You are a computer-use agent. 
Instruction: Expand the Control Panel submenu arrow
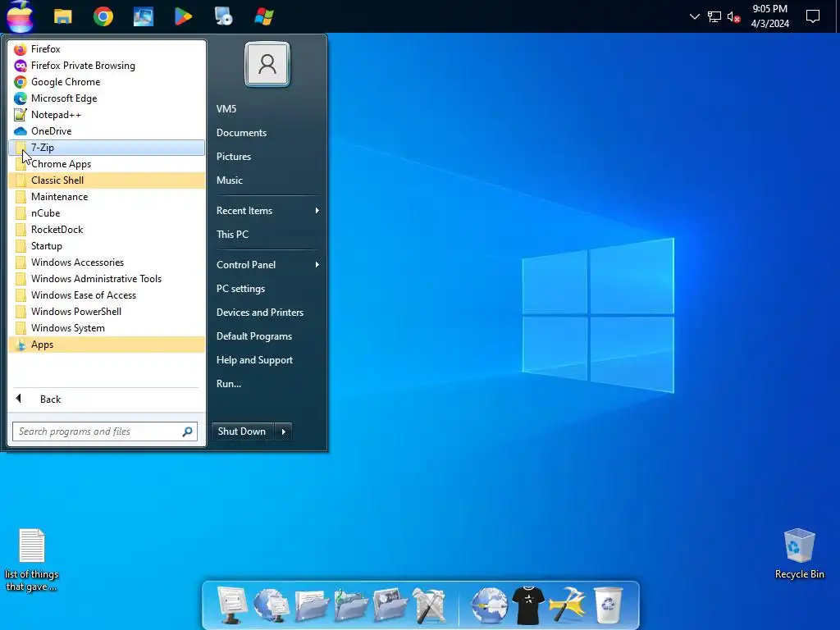317,265
